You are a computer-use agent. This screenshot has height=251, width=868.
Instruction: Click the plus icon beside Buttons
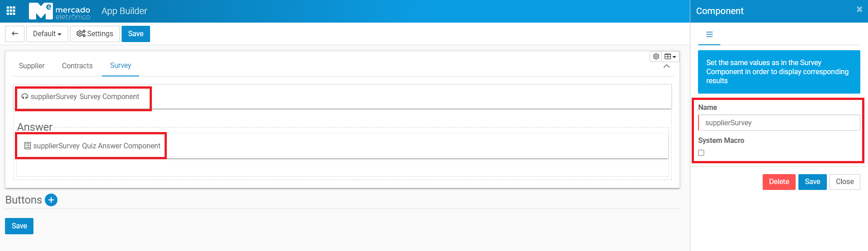51,200
